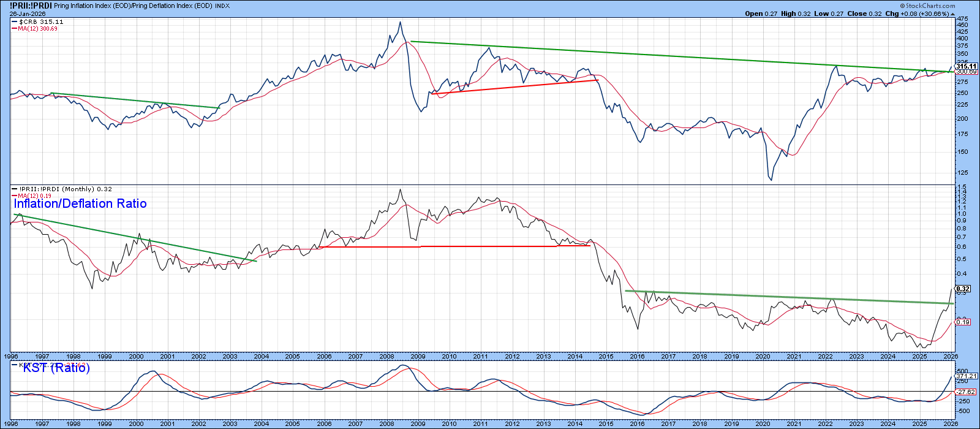
Task: Click the MA(12) 0.19 legend entry
Action: tap(32, 196)
